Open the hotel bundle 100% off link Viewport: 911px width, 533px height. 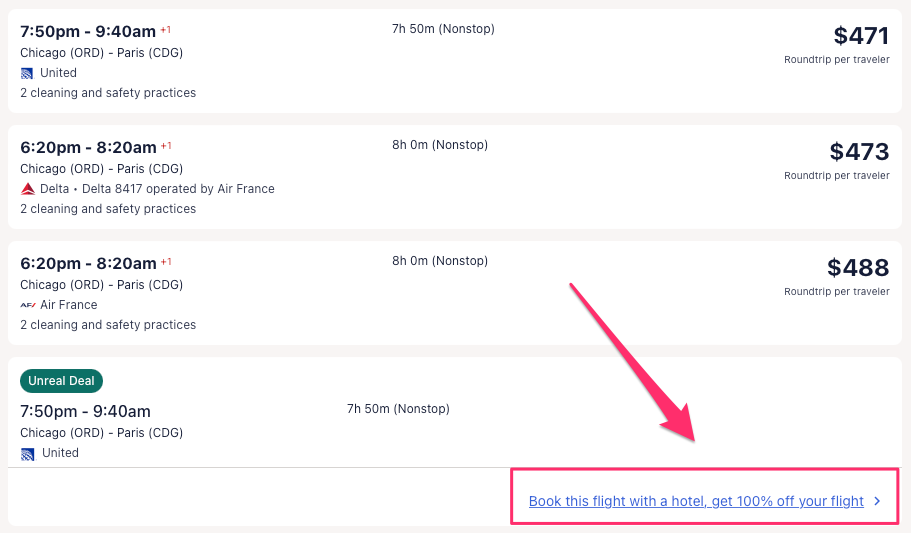pyautogui.click(x=696, y=501)
